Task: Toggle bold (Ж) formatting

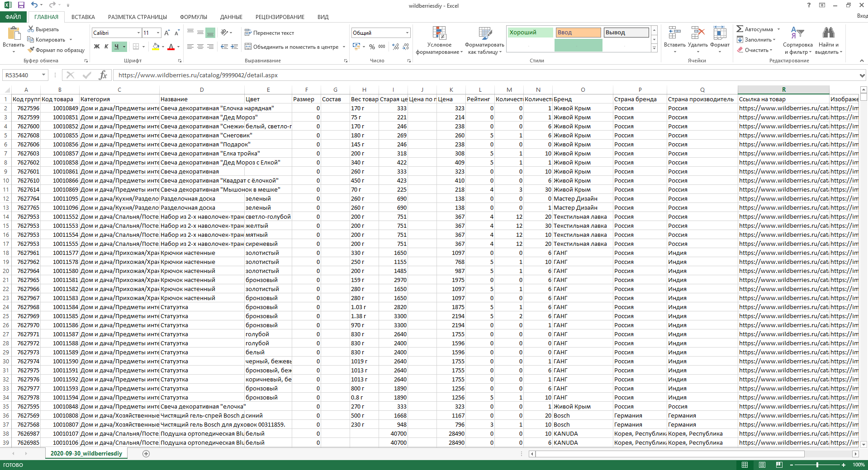Action: (x=97, y=47)
